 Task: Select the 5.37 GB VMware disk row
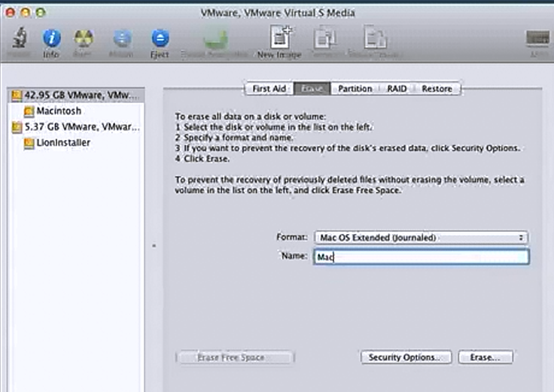pos(76,127)
